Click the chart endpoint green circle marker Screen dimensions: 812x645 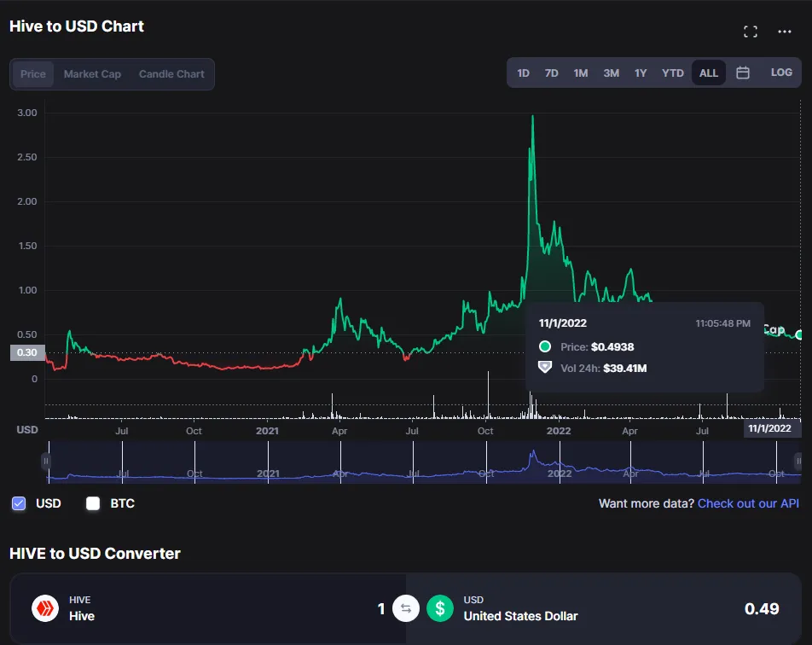coord(798,335)
